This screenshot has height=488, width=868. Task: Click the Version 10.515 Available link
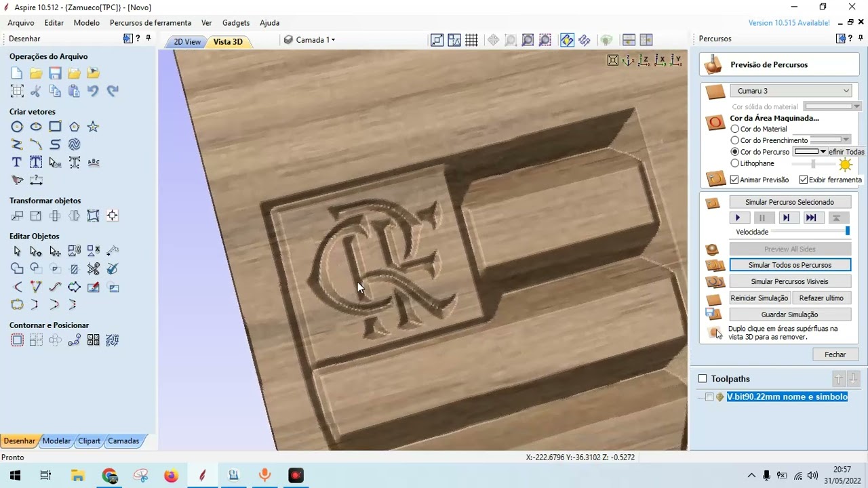[789, 22]
